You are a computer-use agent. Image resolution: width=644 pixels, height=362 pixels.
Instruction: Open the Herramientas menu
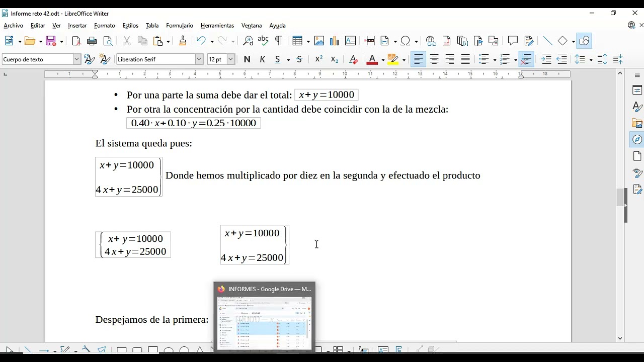(x=217, y=26)
